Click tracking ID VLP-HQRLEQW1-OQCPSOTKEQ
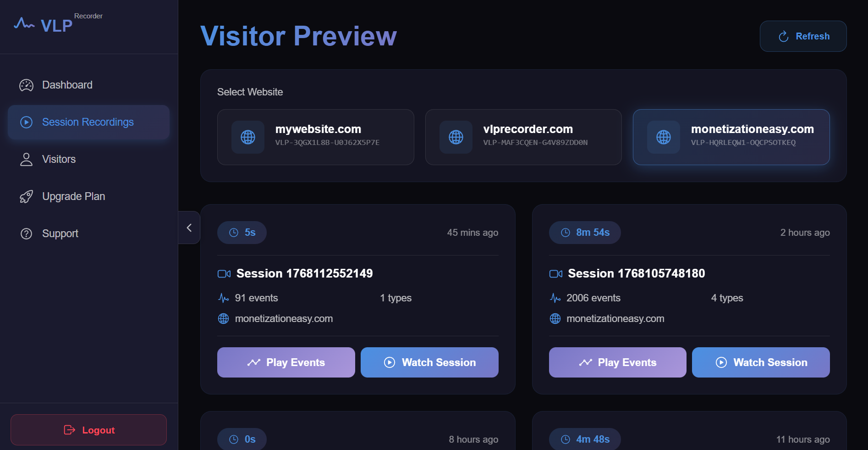The width and height of the screenshot is (868, 450). tap(743, 143)
